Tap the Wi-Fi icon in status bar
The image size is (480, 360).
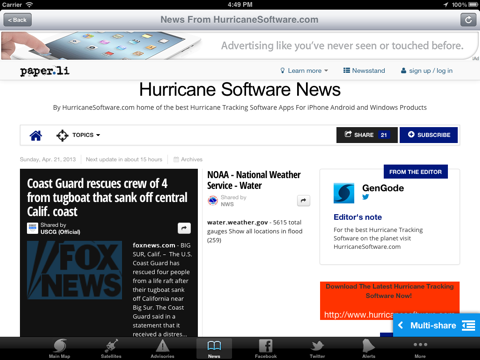click(29, 5)
